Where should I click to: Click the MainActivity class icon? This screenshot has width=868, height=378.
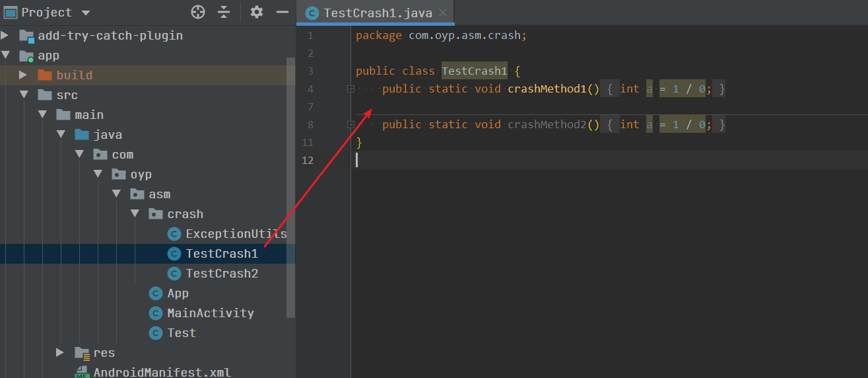tap(156, 313)
